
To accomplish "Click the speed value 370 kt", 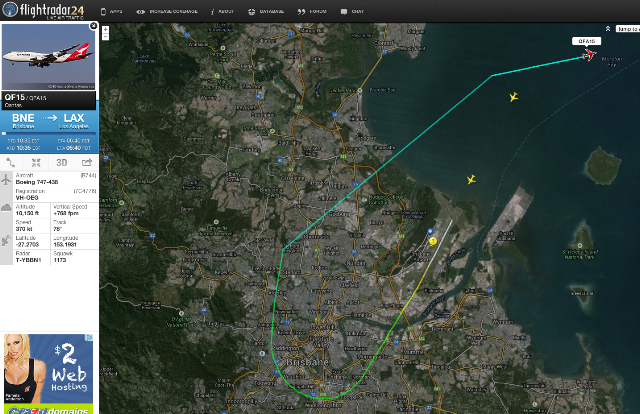I will 24,229.
